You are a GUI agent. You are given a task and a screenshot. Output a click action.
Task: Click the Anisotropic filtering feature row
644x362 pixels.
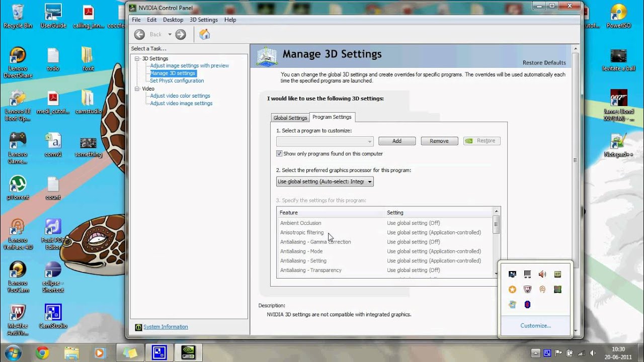(384, 232)
